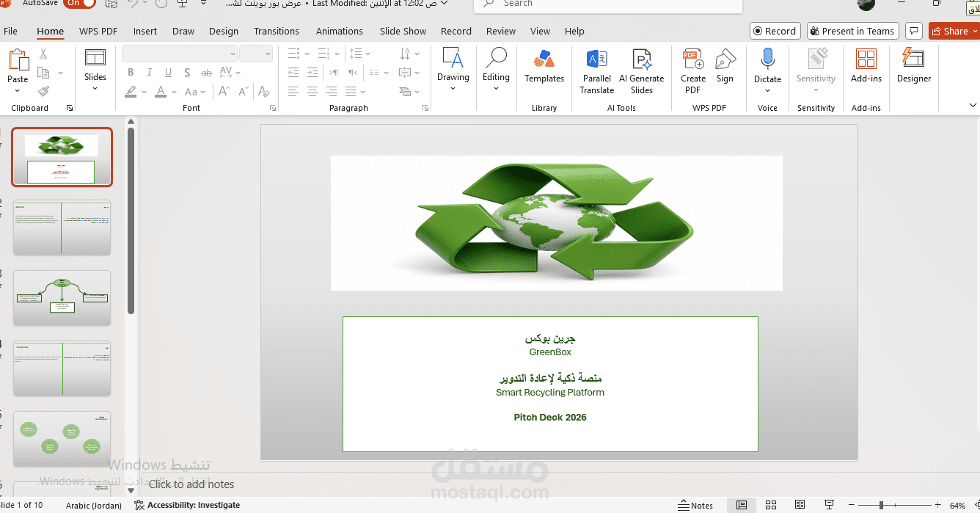Center align paragraph text
This screenshot has width=980, height=513.
point(312,92)
